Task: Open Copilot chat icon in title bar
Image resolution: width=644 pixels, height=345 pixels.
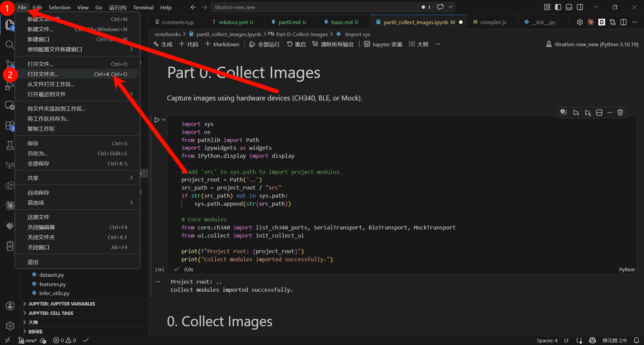Action: [440, 7]
